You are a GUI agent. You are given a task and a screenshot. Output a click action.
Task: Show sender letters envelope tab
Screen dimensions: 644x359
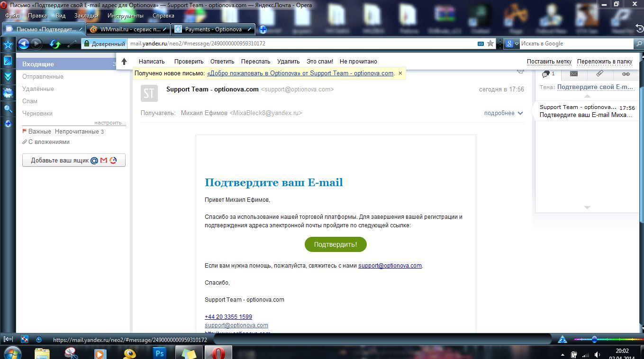coord(574,73)
